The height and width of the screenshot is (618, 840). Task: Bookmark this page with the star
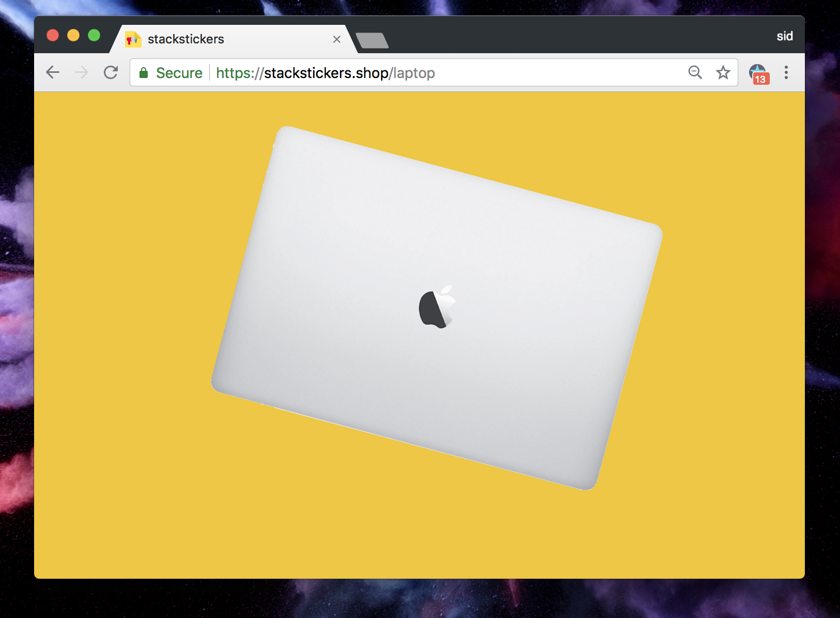tap(723, 72)
